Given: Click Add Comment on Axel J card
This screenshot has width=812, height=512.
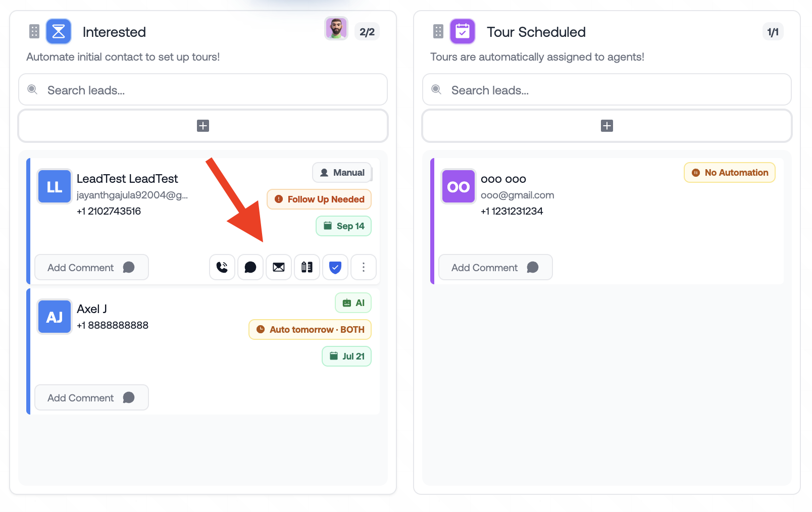Looking at the screenshot, I should pyautogui.click(x=91, y=397).
